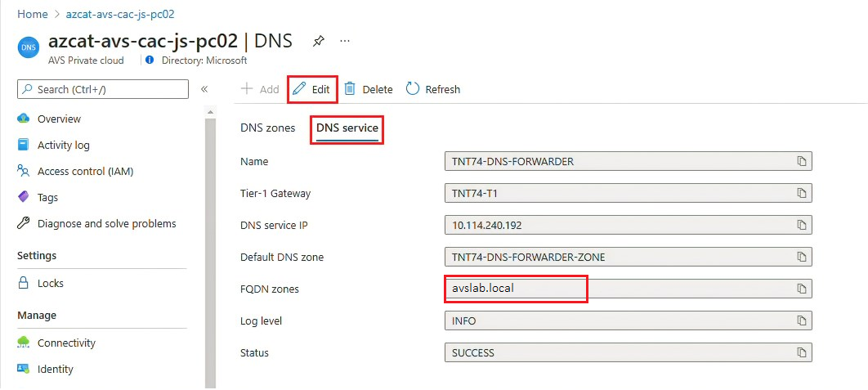Screen dimensions: 868x390
Task: Go to Home breadcrumb link
Action: [x=33, y=14]
